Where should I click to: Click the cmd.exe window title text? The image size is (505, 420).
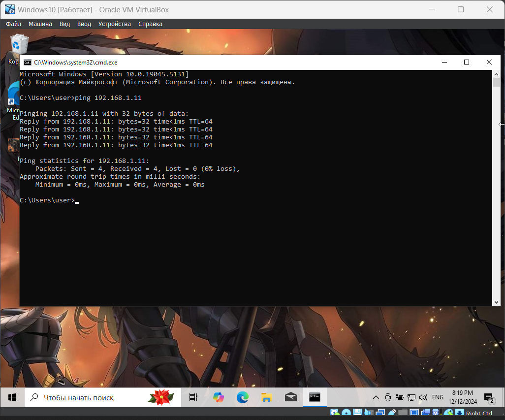tap(76, 63)
